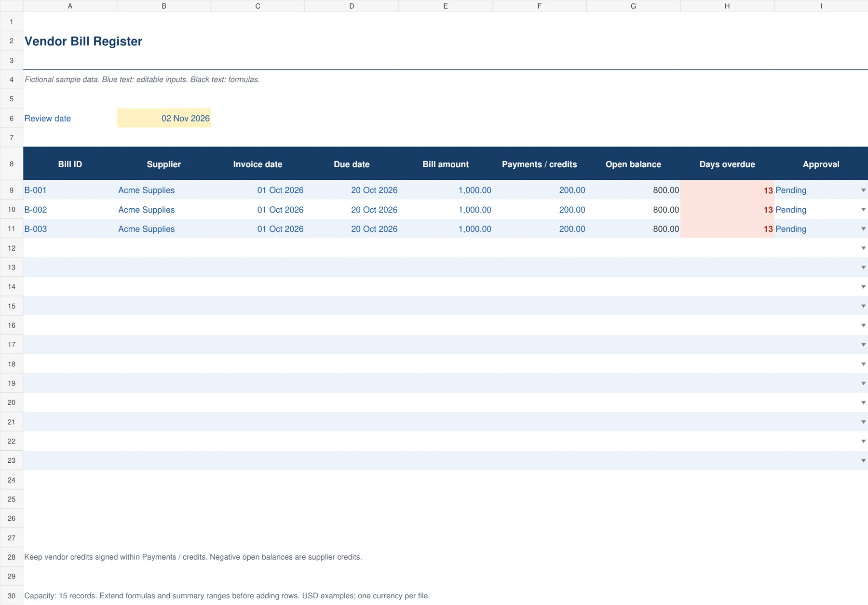Click the Payments / credits header cell
The image size is (868, 605).
pos(539,164)
